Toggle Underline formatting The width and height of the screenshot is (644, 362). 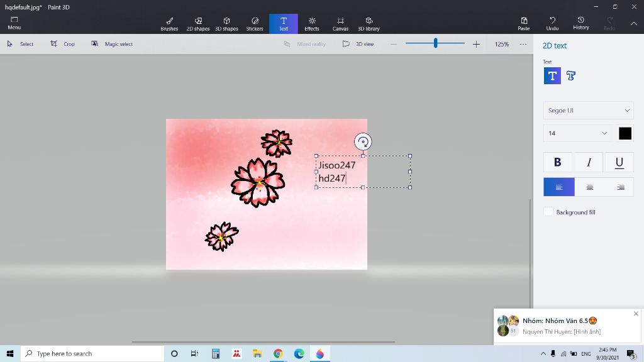pyautogui.click(x=619, y=162)
